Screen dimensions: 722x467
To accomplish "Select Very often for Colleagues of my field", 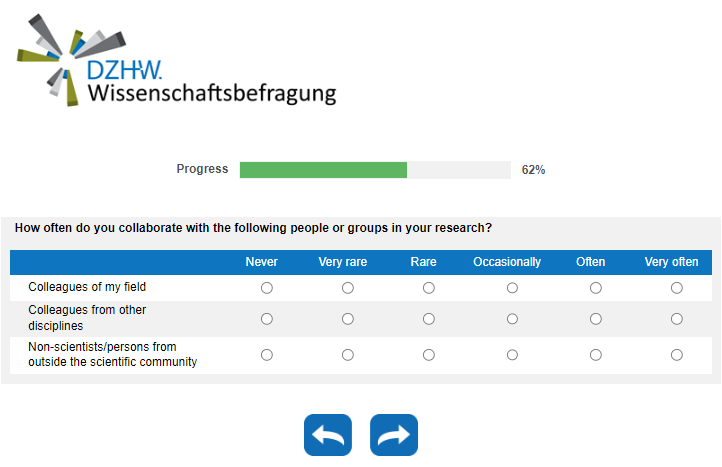I will 677,288.
